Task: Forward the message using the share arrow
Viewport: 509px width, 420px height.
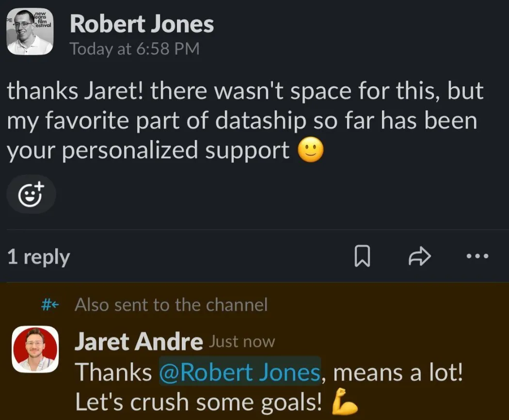Action: 420,256
